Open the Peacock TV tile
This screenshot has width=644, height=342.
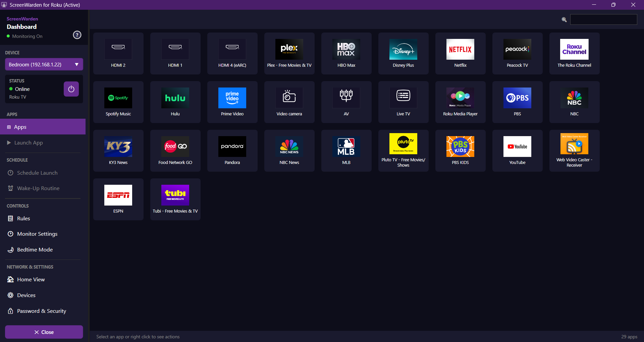(x=517, y=54)
